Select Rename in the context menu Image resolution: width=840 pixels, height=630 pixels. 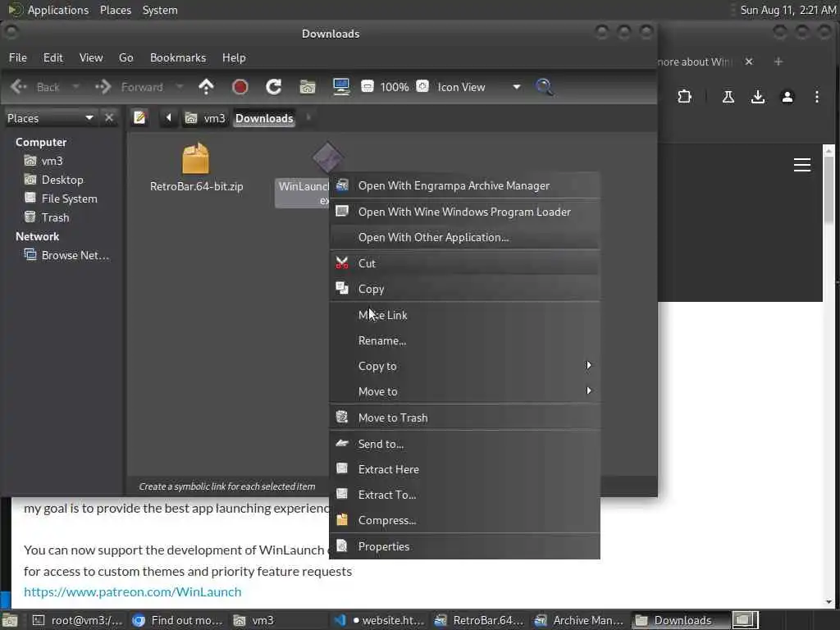pyautogui.click(x=464, y=340)
